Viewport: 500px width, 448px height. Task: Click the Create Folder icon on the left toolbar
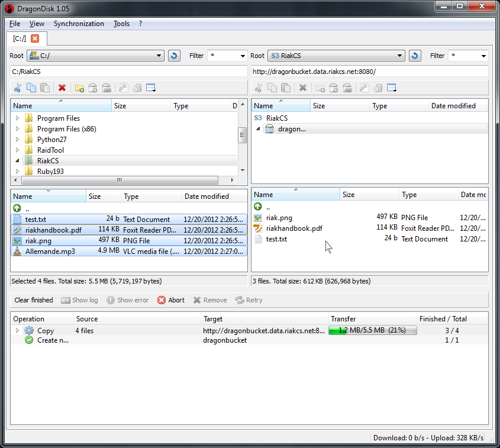click(x=80, y=88)
